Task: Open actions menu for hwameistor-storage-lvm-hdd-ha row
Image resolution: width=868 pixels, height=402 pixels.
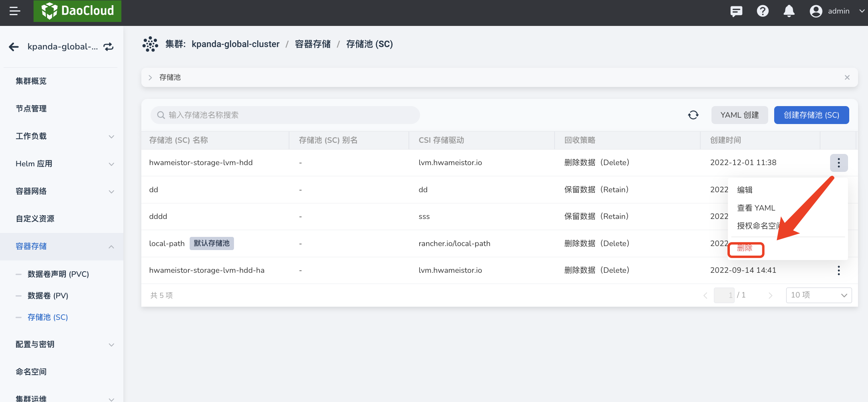Action: [x=839, y=270]
